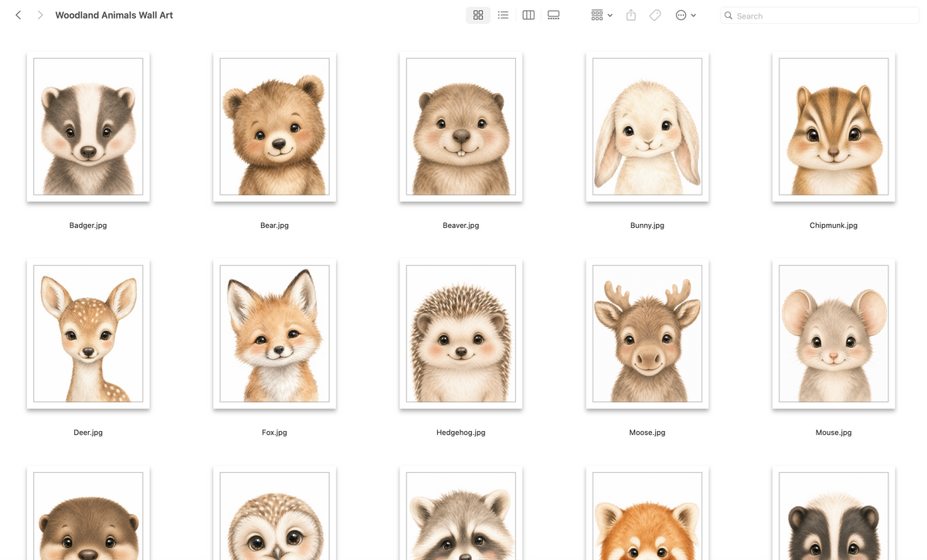927x560 pixels.
Task: Select the otter image in bottom row
Action: pos(88,514)
